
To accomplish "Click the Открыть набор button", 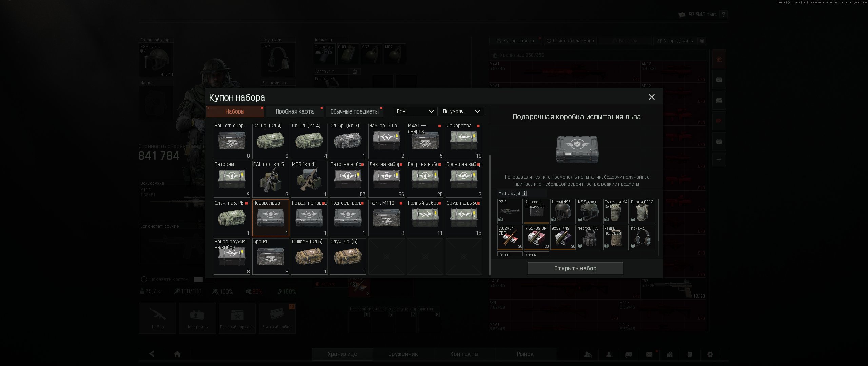I will click(x=575, y=268).
